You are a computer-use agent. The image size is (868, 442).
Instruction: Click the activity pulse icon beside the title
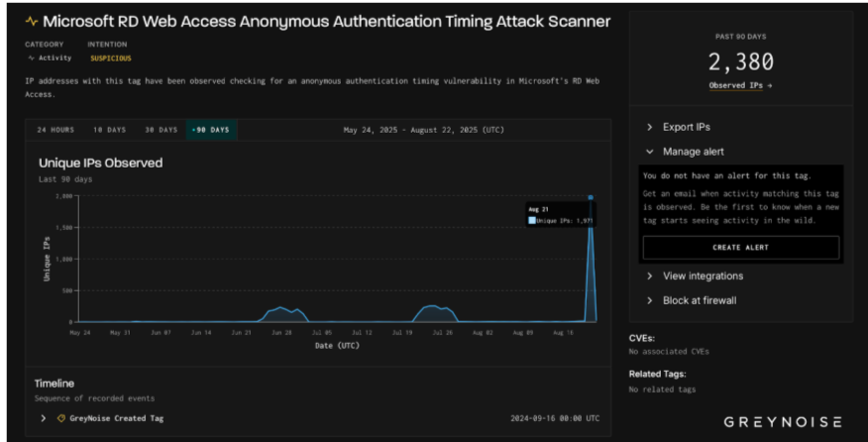click(x=32, y=22)
